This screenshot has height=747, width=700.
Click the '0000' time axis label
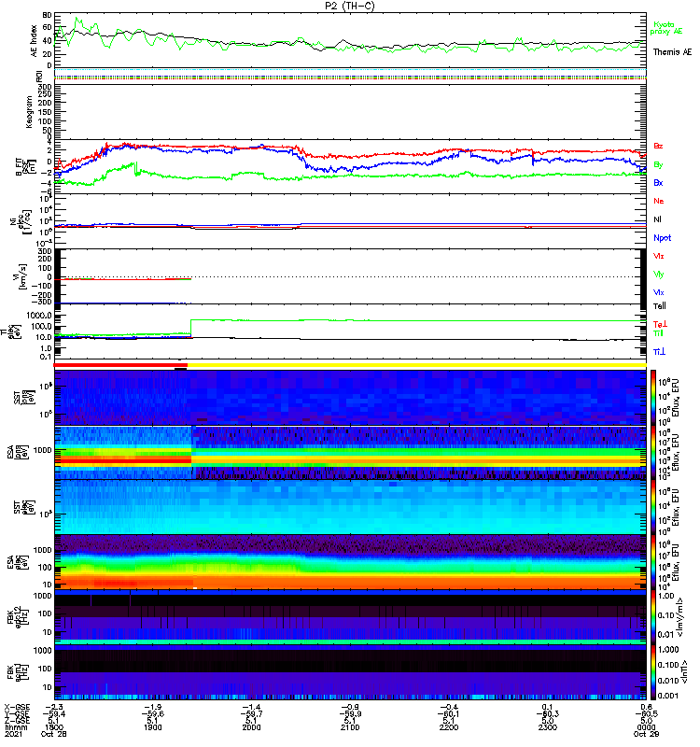646,727
